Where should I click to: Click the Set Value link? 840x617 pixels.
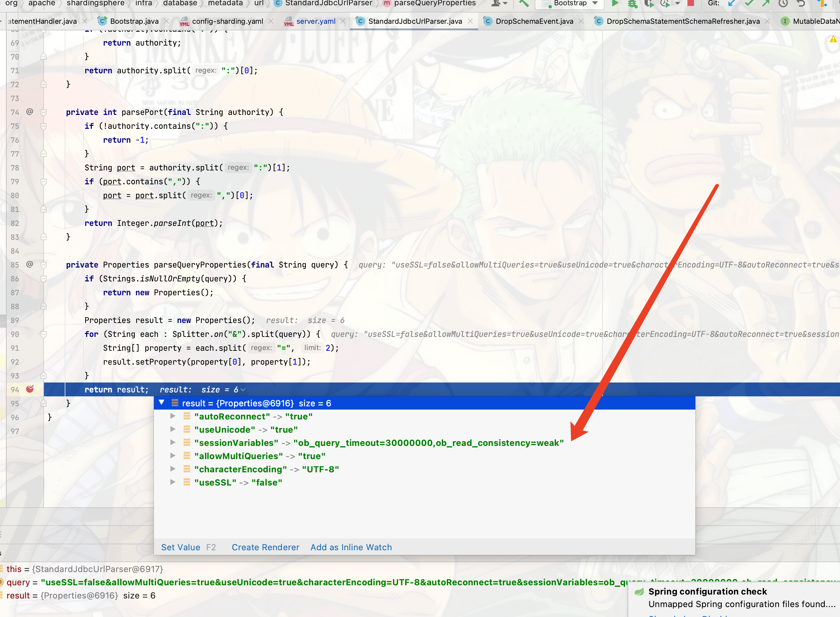coord(180,547)
